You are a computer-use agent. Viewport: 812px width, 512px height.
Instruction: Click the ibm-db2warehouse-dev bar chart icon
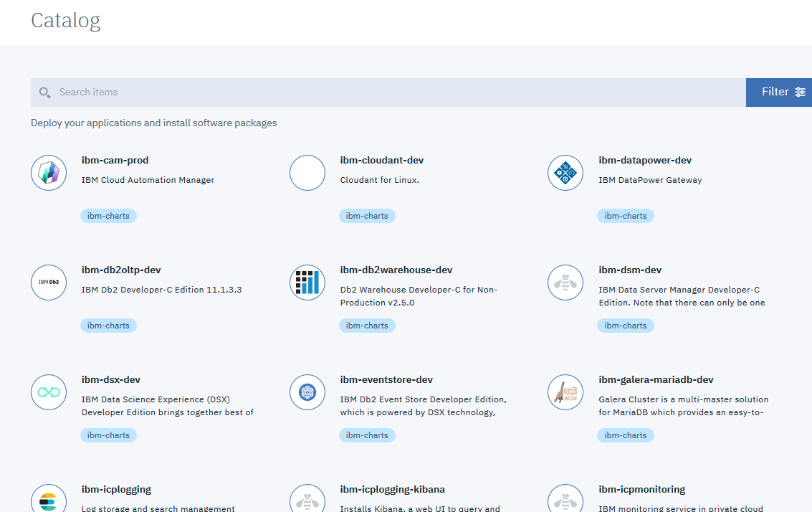[307, 283]
